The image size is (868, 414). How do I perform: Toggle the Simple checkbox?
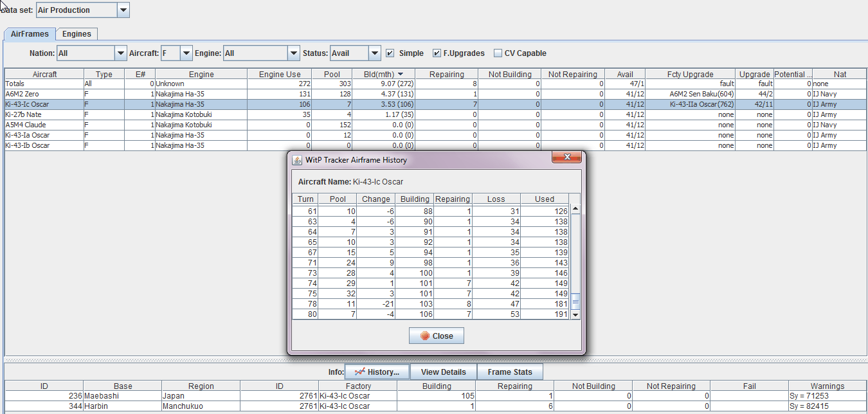[x=390, y=53]
